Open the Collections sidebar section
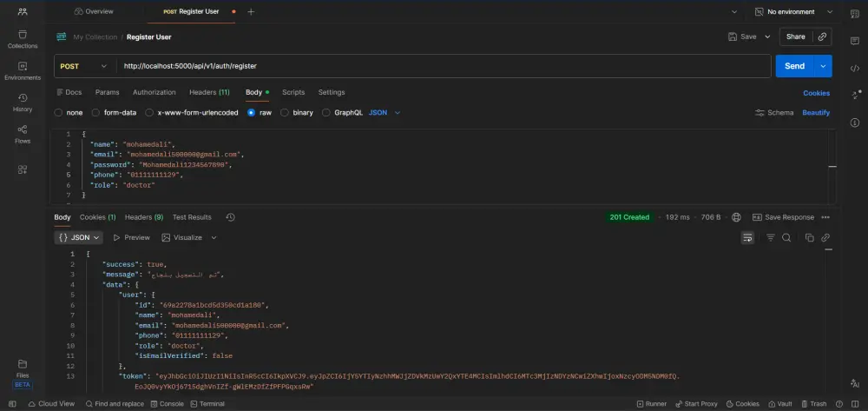 pos(23,39)
